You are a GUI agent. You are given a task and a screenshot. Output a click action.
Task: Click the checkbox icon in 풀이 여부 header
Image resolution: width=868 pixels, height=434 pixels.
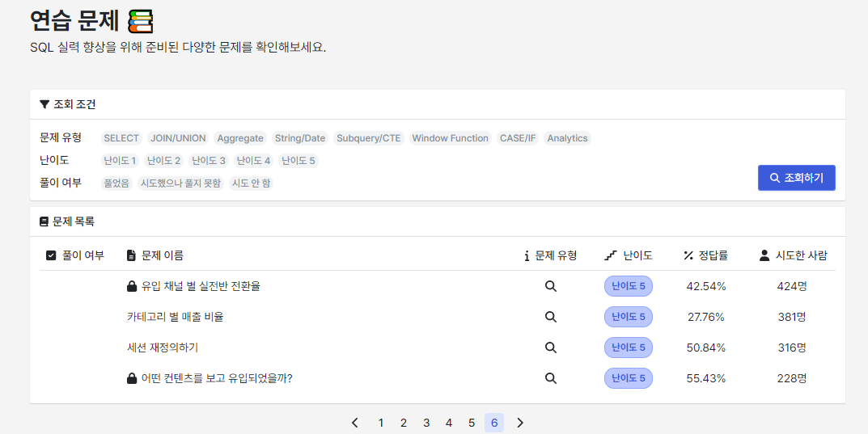pyautogui.click(x=51, y=255)
